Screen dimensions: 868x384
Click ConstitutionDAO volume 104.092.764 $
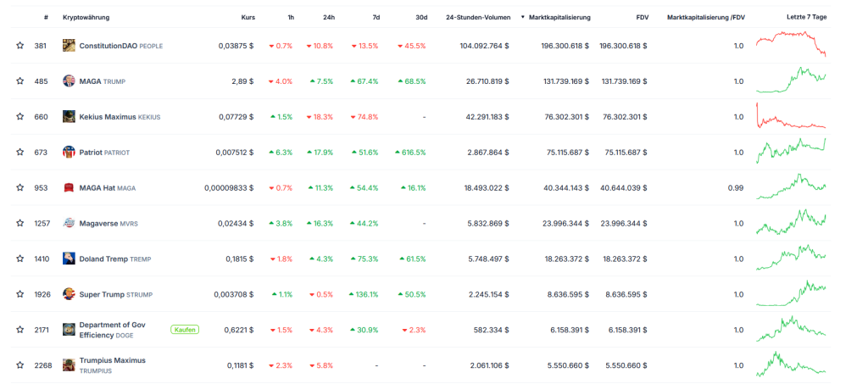pyautogui.click(x=484, y=46)
